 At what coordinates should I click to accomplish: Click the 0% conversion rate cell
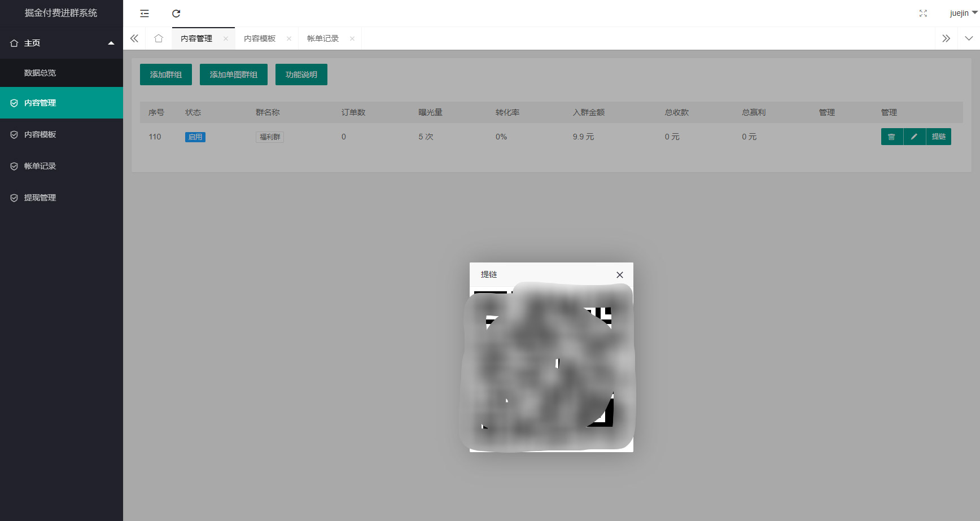point(501,137)
